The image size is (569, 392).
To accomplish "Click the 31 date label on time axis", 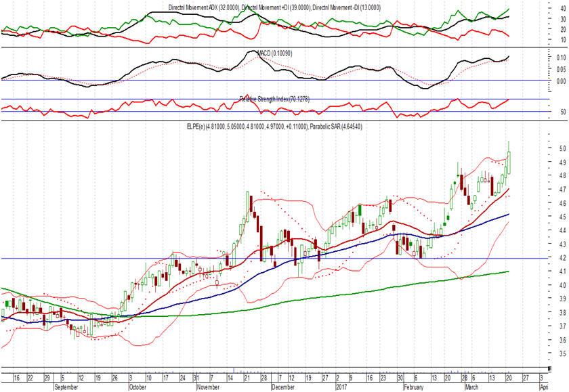I will point(196,378).
